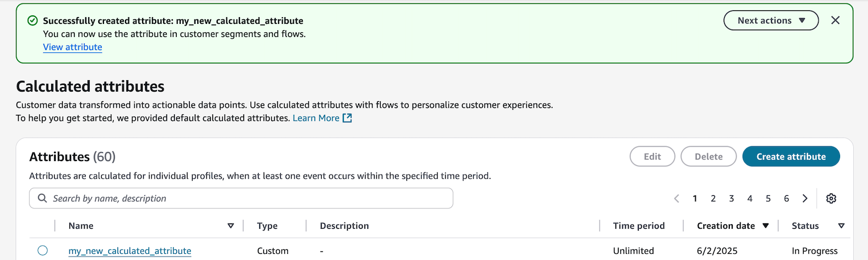Go to page 4 of attributes

coord(750,199)
